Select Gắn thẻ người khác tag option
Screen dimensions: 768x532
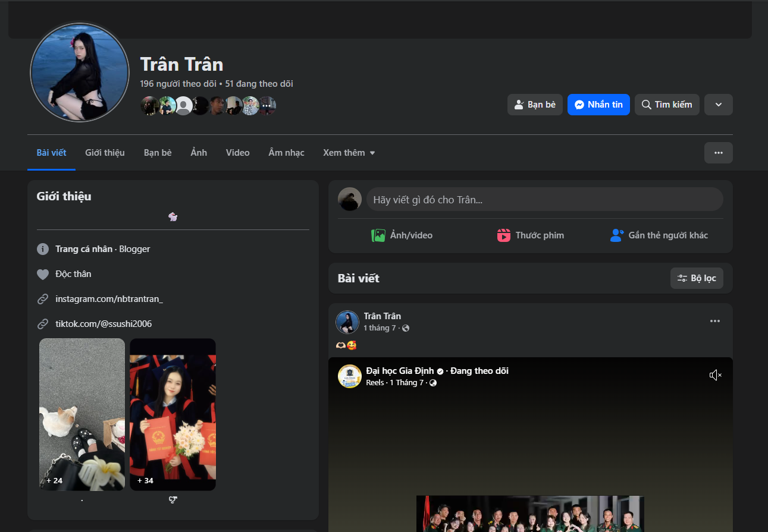(659, 235)
